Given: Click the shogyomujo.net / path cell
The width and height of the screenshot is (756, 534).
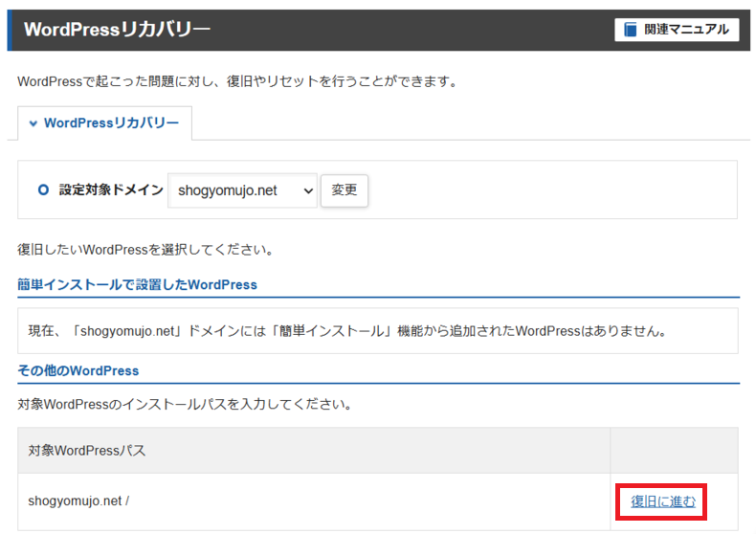Looking at the screenshot, I should coord(314,501).
